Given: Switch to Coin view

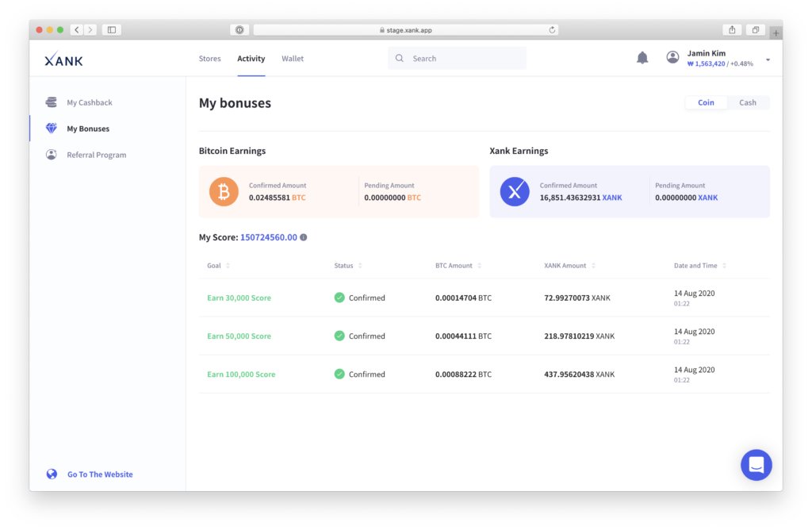Looking at the screenshot, I should 706,102.
